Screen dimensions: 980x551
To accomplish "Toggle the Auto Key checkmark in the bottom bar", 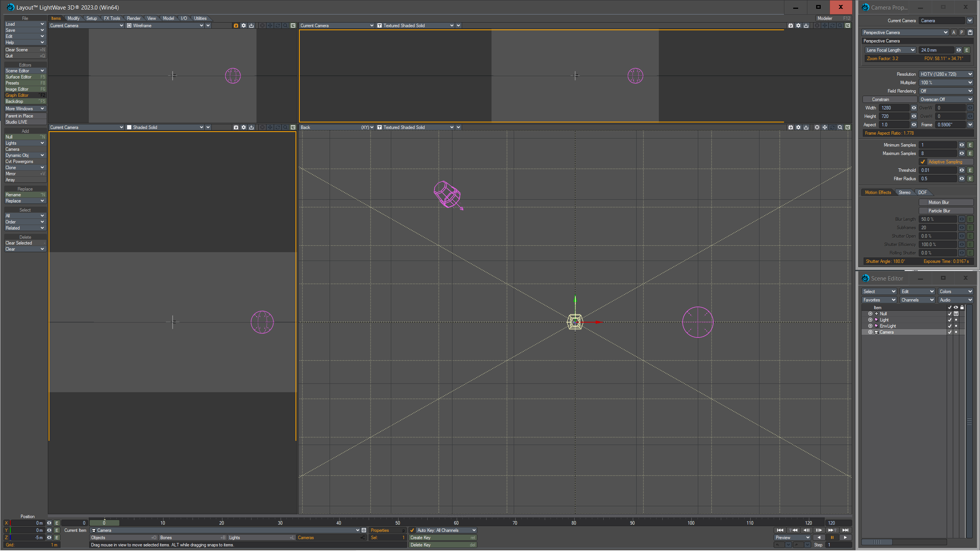I will 412,530.
